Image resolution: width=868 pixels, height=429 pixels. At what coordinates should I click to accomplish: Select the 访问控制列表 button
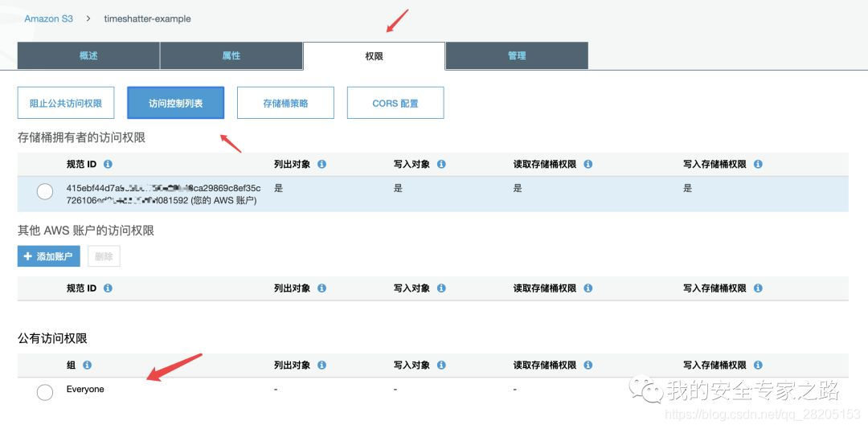pos(175,103)
